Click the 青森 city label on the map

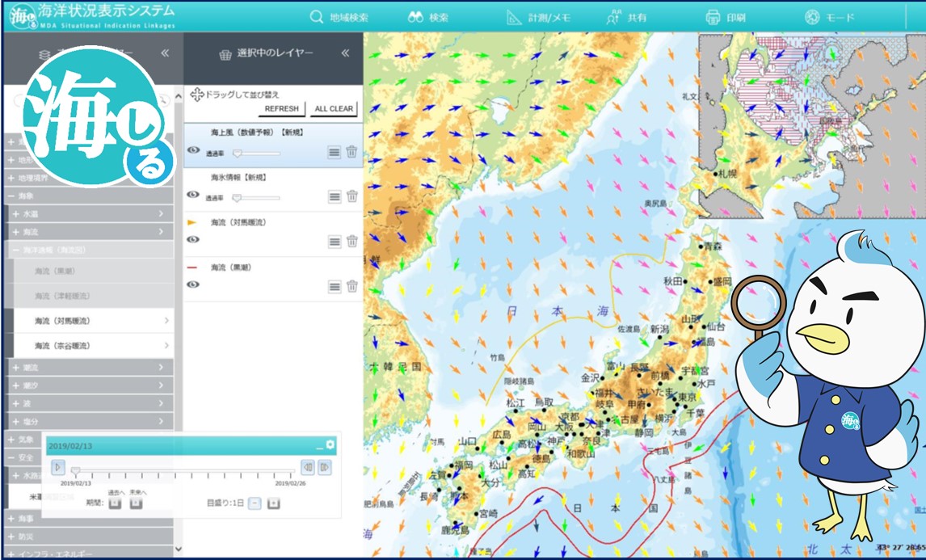point(713,246)
